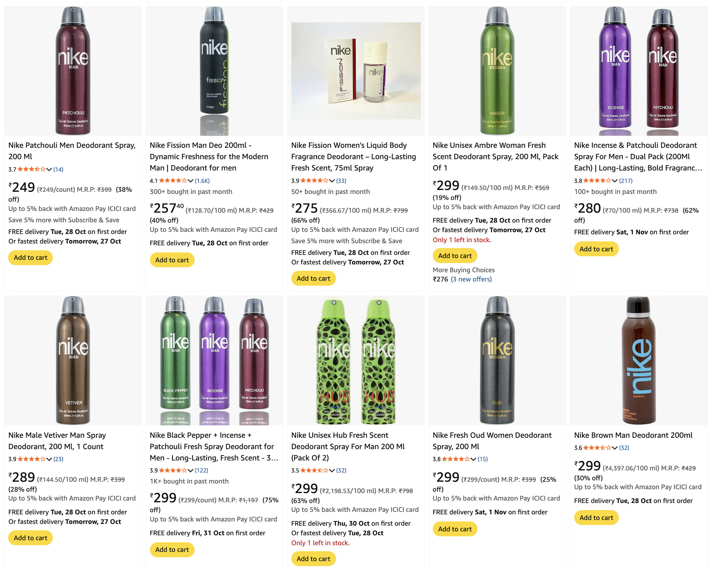The height and width of the screenshot is (570, 728).
Task: Open the star rating of Nike Patchouli Men Deodorant
Action: [x=31, y=169]
